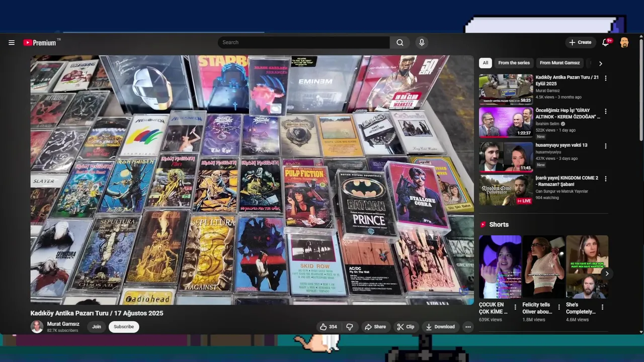Like the video with 354 likes
Screen dimensions: 644x362
coord(328,327)
